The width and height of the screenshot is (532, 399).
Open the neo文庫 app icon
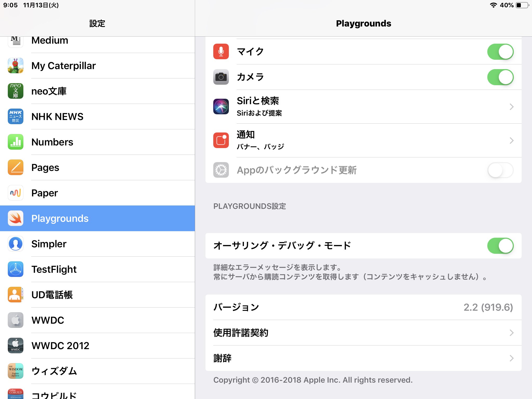[x=16, y=91]
